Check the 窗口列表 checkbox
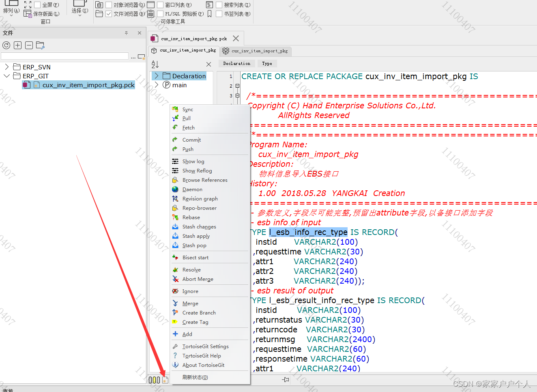537x392 pixels. (160, 4)
